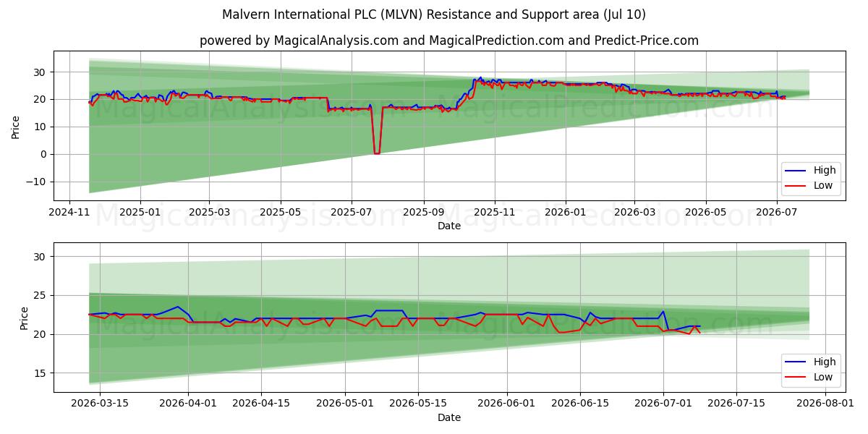Viewport: 868px width, 434px height.
Task: Click 'Low' legend entry in upper chart
Action: coord(823,185)
